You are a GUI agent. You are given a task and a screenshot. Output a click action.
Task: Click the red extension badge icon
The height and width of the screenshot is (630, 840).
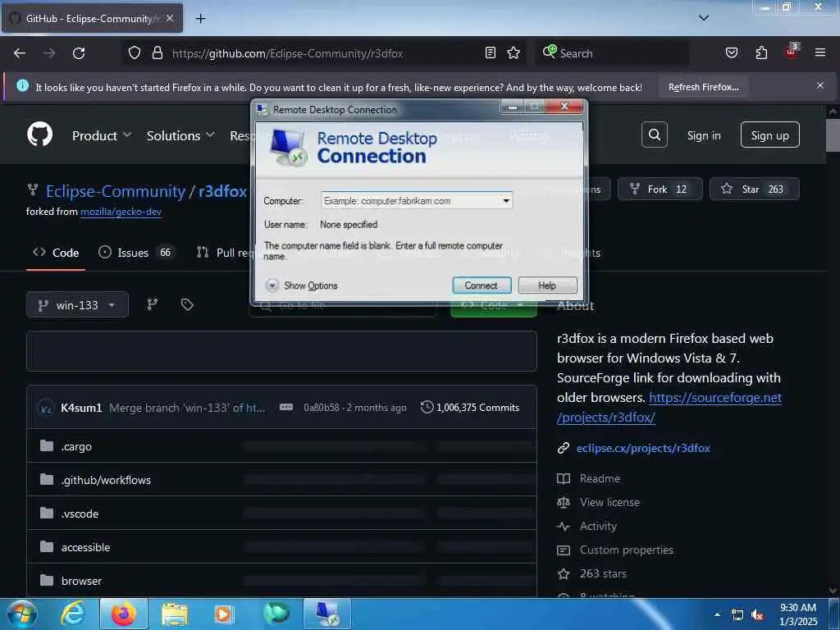792,52
